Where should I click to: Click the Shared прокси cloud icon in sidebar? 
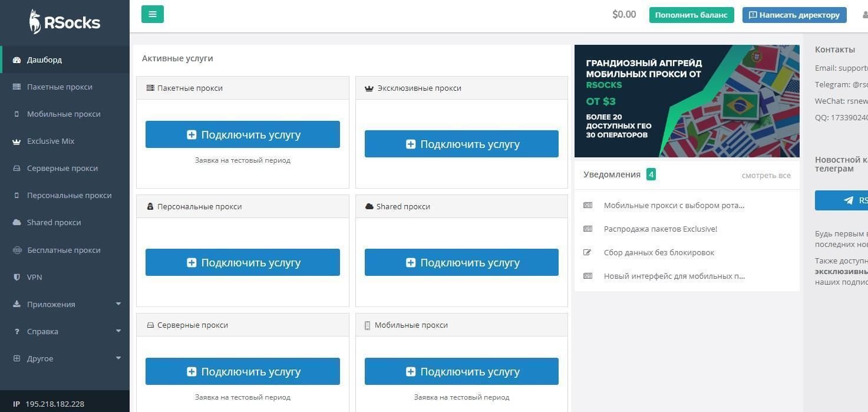[16, 223]
